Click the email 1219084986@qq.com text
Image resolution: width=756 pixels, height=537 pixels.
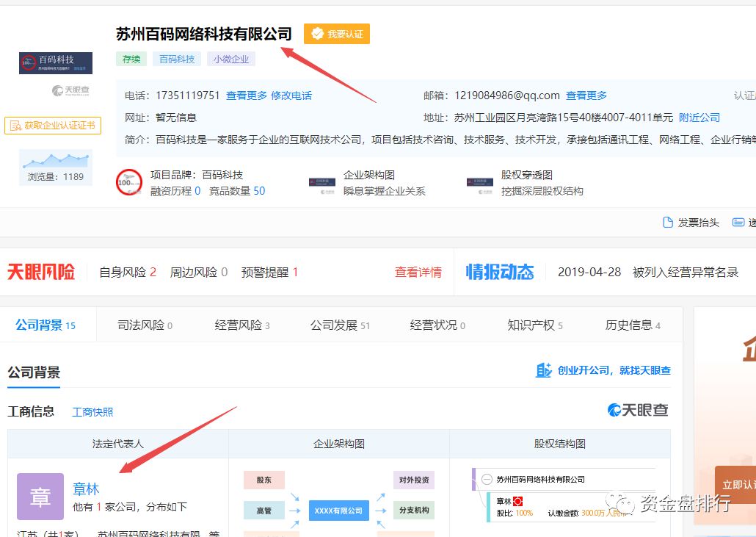(506, 95)
